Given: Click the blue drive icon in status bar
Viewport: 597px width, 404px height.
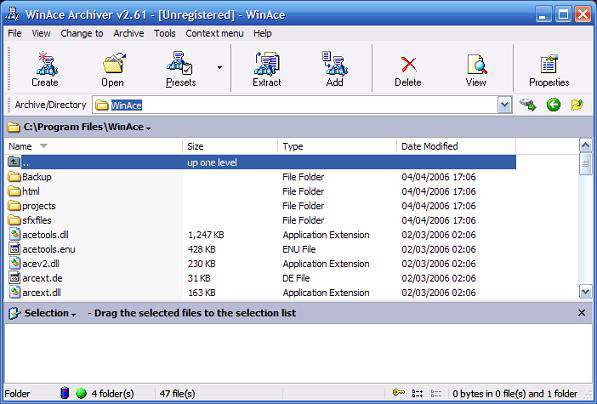Looking at the screenshot, I should tap(65, 393).
